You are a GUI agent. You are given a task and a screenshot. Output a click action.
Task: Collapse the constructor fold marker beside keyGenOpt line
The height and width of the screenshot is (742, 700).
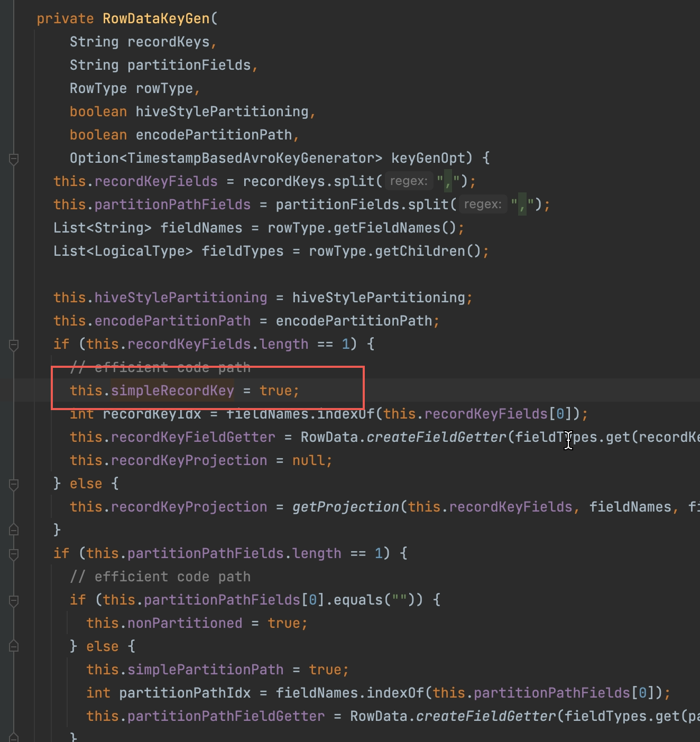14,159
